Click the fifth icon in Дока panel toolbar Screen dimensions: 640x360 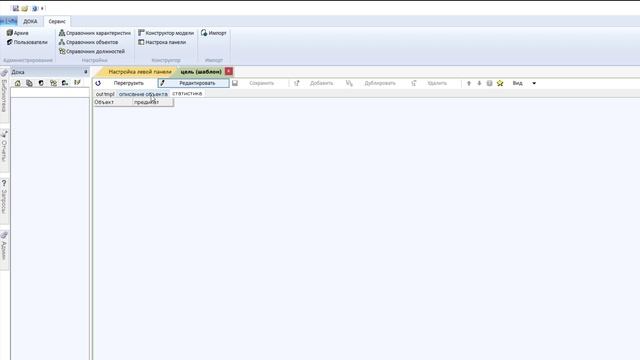[x=65, y=83]
